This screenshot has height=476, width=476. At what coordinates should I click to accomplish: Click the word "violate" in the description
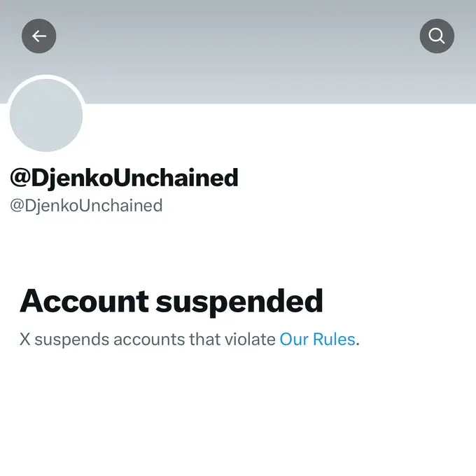click(250, 340)
